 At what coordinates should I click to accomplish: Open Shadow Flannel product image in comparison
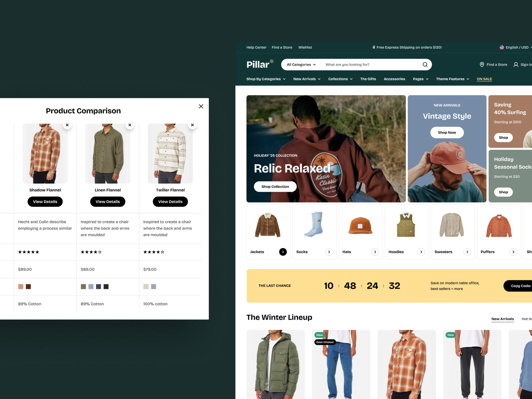point(45,154)
